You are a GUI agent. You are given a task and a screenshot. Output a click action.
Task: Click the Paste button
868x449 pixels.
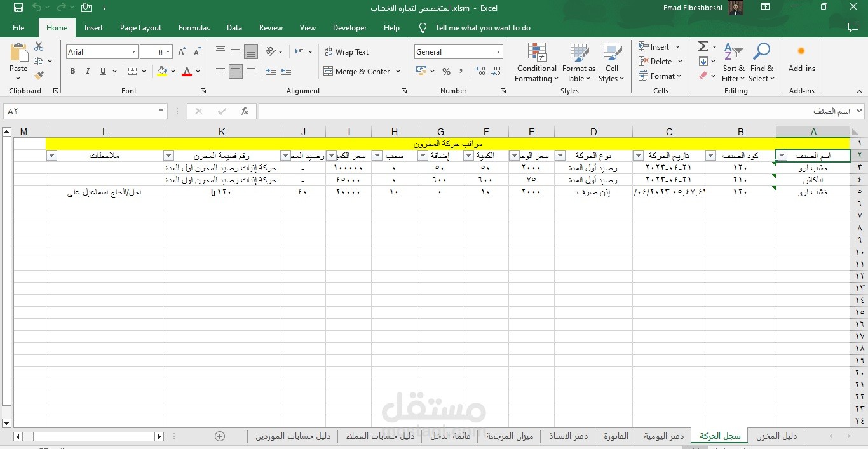tap(18, 58)
